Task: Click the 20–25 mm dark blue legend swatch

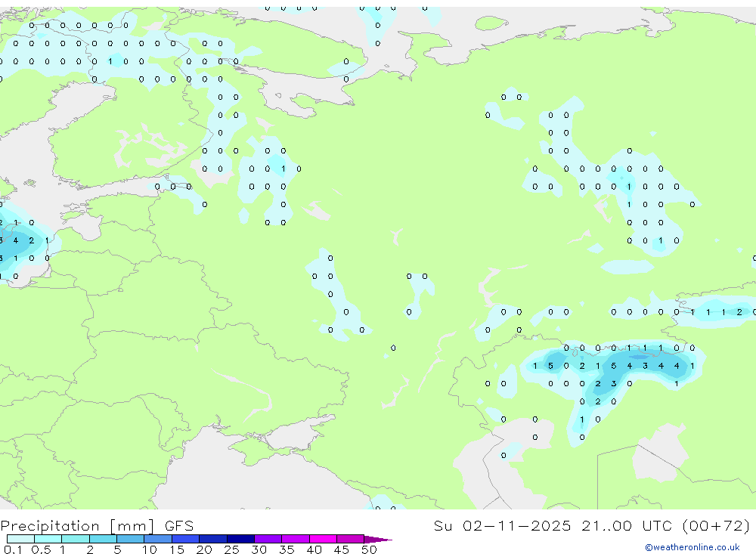Action: tap(213, 539)
